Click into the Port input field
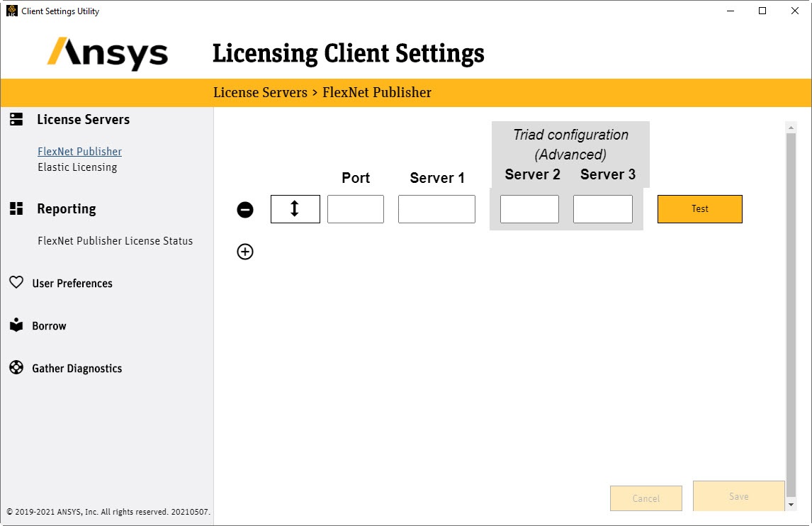 pyautogui.click(x=356, y=209)
